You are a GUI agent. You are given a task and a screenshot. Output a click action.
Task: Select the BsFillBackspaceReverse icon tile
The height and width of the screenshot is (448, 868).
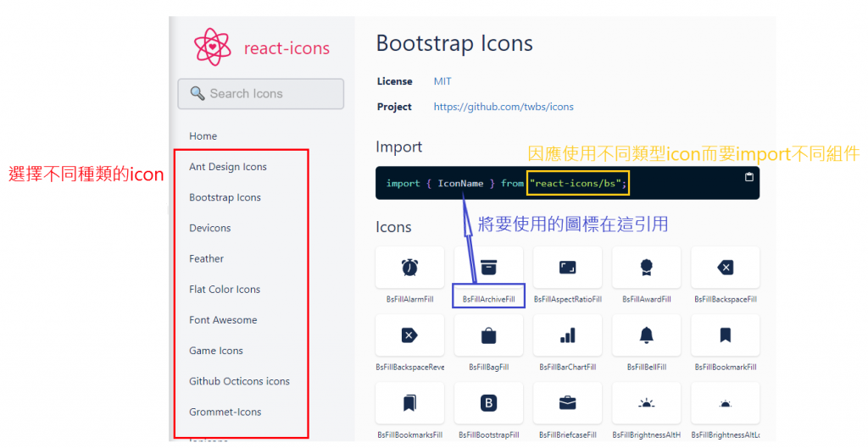point(409,335)
